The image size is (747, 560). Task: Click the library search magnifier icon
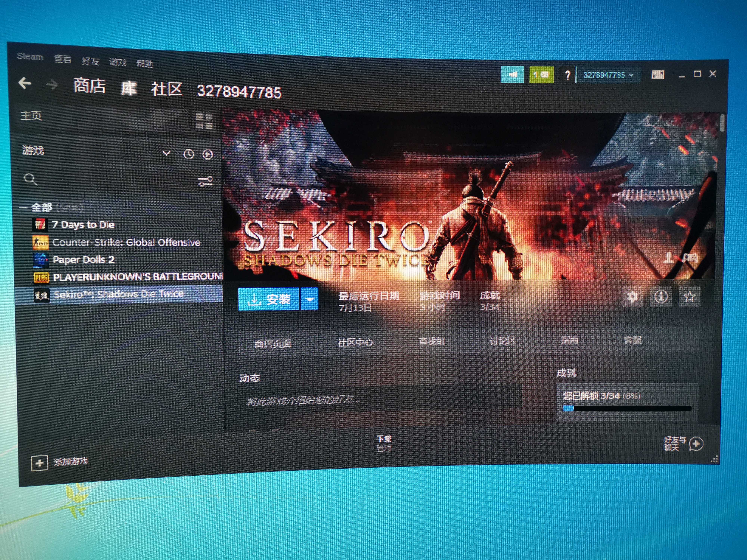[30, 179]
